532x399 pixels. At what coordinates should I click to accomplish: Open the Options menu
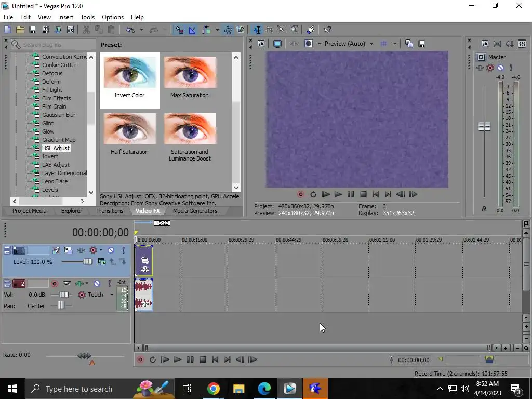[113, 17]
